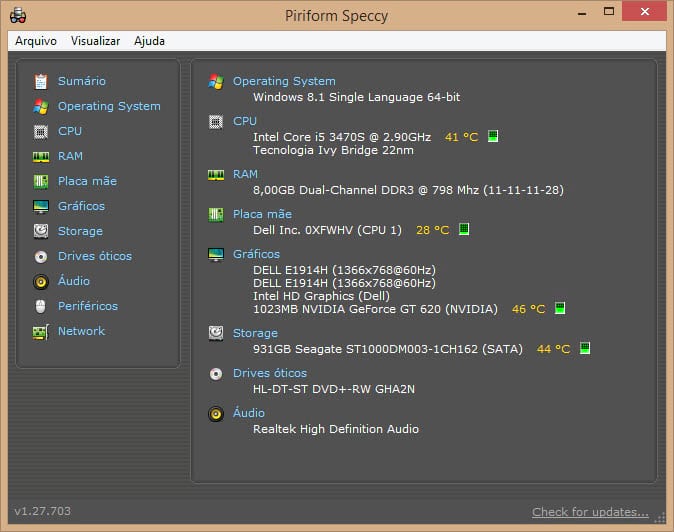The image size is (674, 532).
Task: Open the Ajuda menu
Action: coord(149,41)
